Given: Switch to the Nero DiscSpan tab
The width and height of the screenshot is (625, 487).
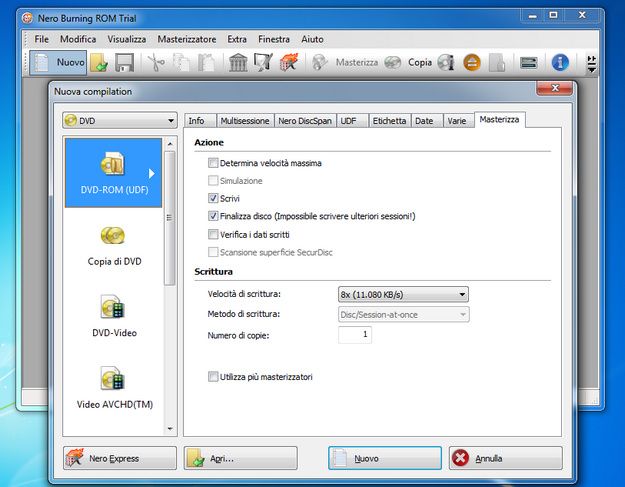Looking at the screenshot, I should click(x=305, y=121).
